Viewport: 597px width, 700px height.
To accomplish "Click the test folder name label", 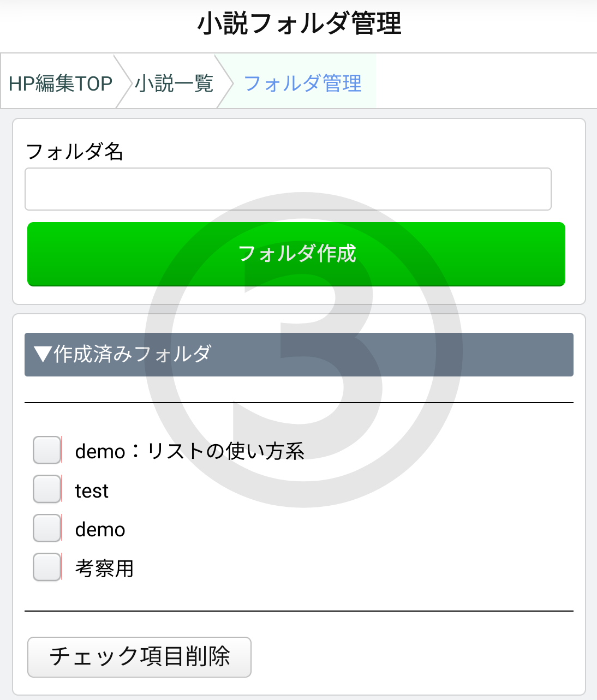I will [92, 491].
